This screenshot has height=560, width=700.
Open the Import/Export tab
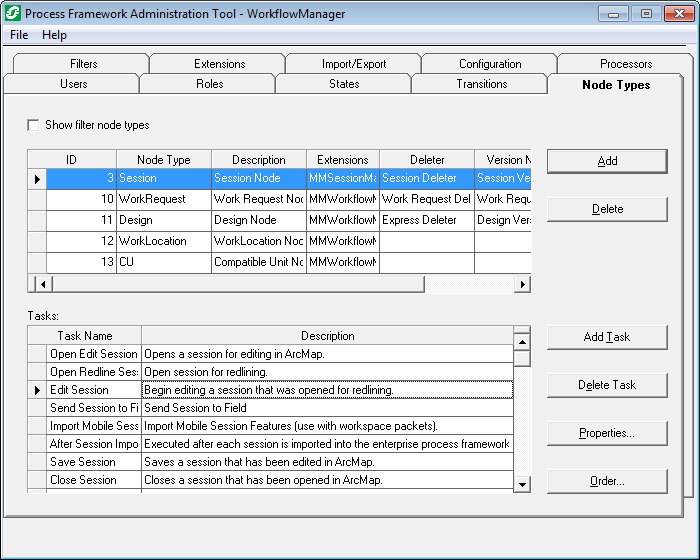pyautogui.click(x=353, y=64)
